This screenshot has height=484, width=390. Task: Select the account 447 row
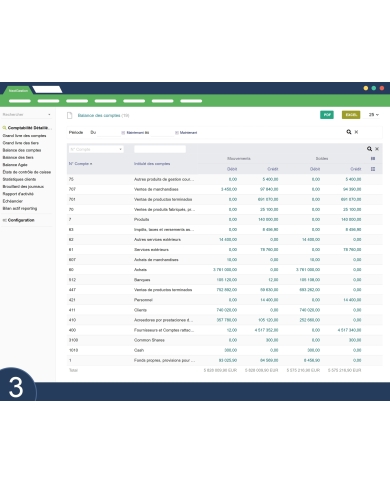point(225,290)
